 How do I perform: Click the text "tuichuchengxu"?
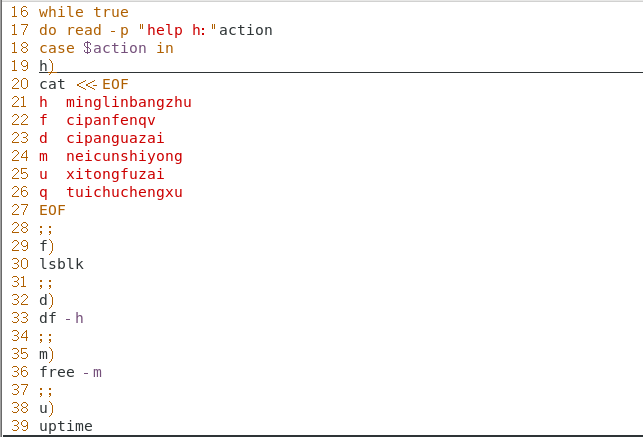(124, 192)
